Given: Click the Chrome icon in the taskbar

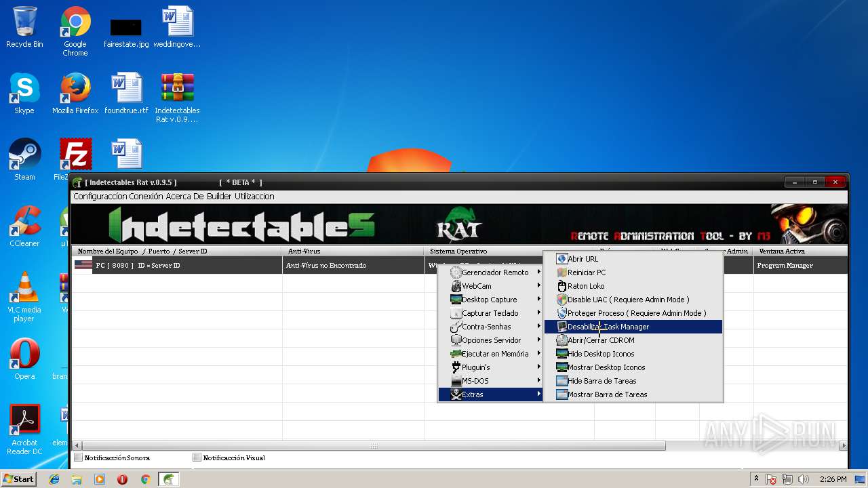Looking at the screenshot, I should point(145,479).
